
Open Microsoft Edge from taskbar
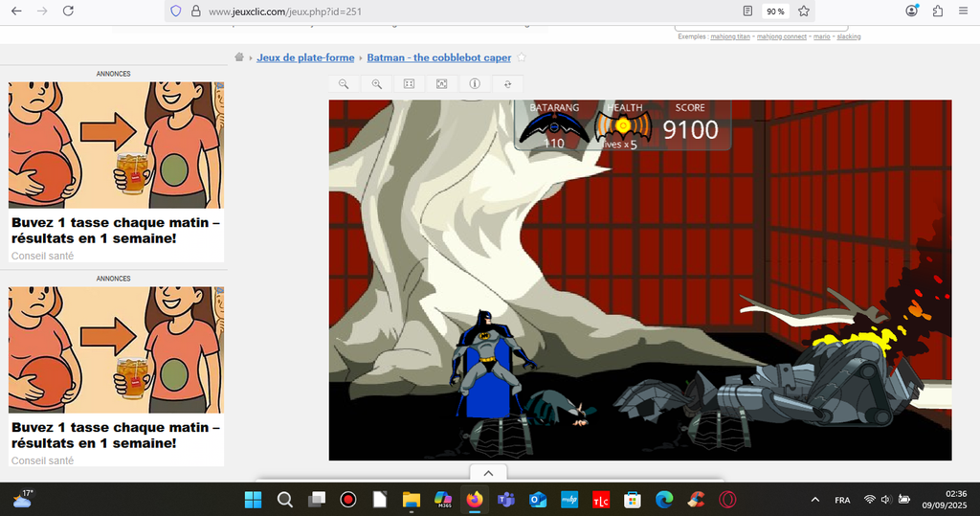[664, 500]
